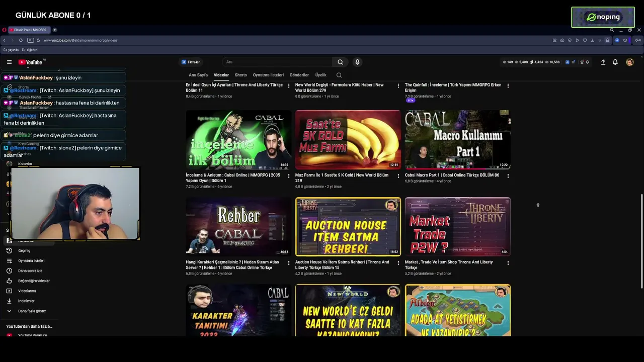The width and height of the screenshot is (644, 362).
Task: Open options menu for Market, Trade video
Action: [x=508, y=263]
